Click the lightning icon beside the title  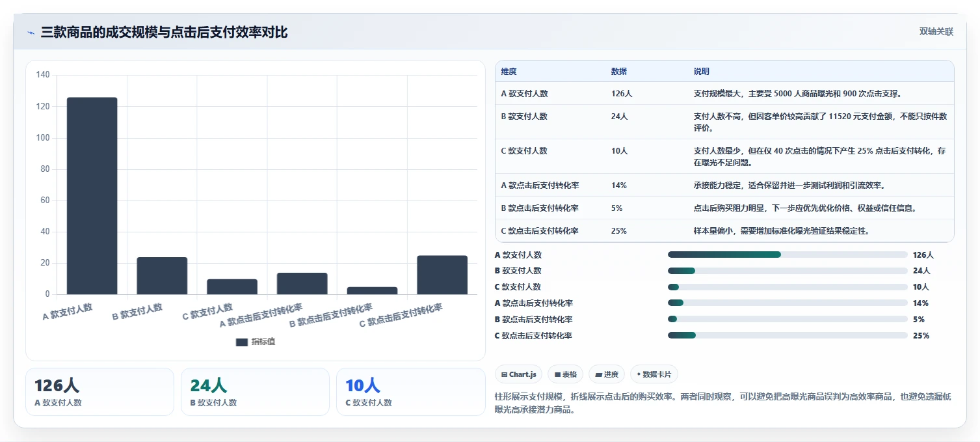click(31, 33)
